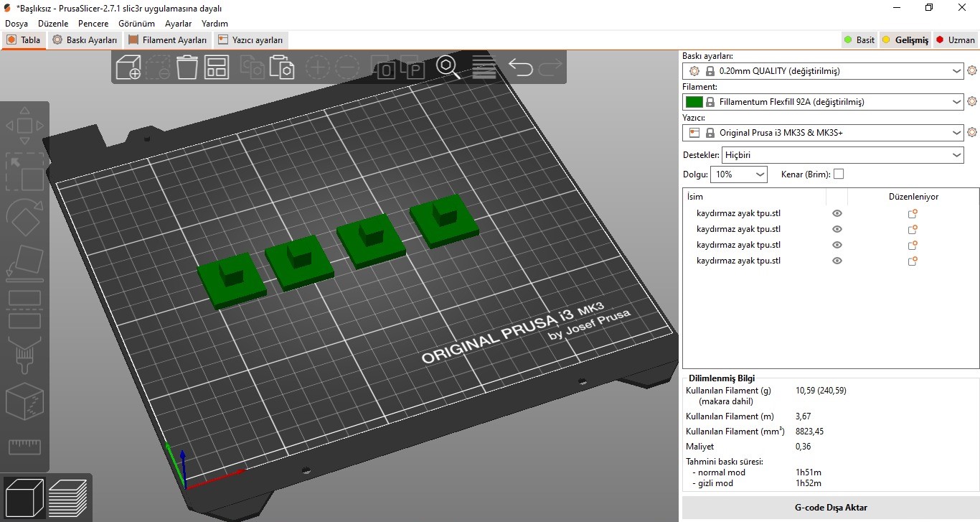Image resolution: width=980 pixels, height=522 pixels.
Task: Open the settings gear beside the print profile
Action: pyautogui.click(x=972, y=71)
